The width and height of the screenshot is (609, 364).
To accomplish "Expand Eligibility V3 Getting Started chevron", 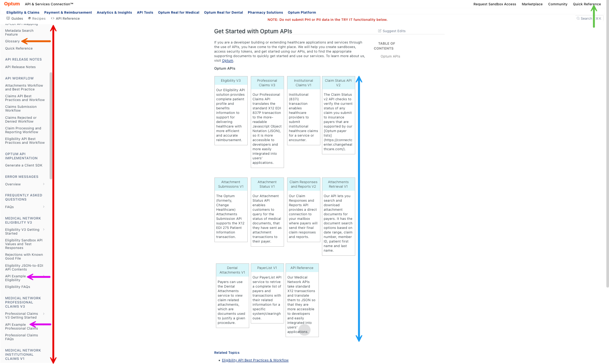I will click(44, 230).
